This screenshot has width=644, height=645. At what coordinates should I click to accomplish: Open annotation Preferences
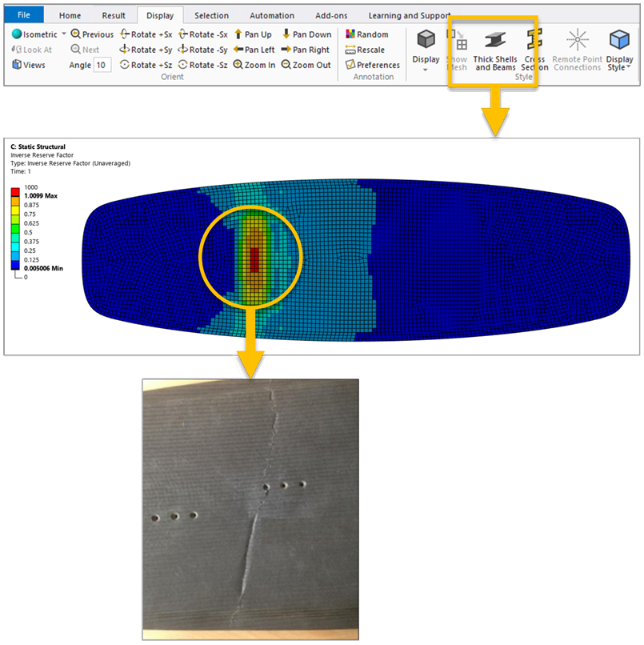pos(373,65)
